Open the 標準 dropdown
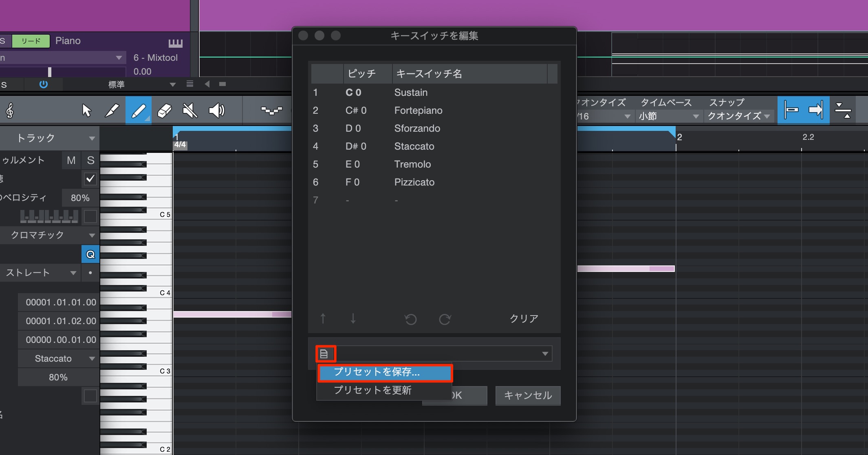The image size is (868, 455). (x=120, y=84)
